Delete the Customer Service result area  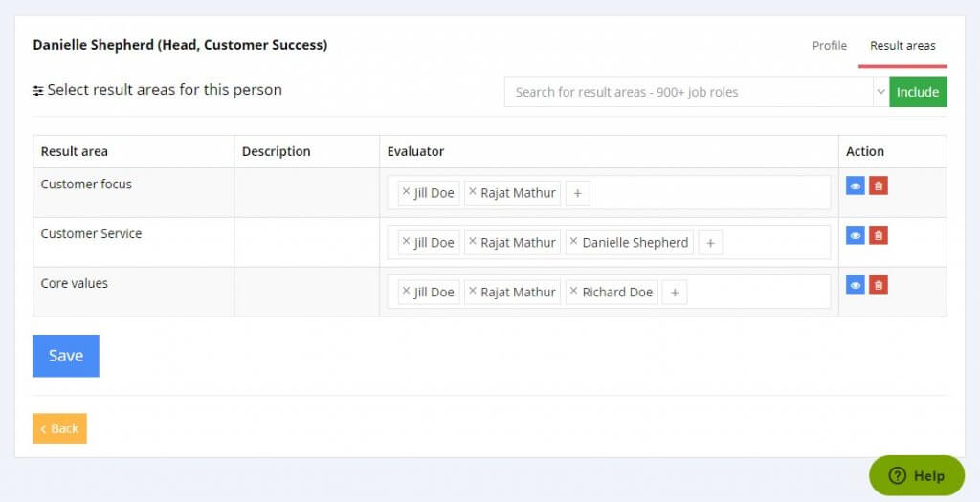(878, 235)
